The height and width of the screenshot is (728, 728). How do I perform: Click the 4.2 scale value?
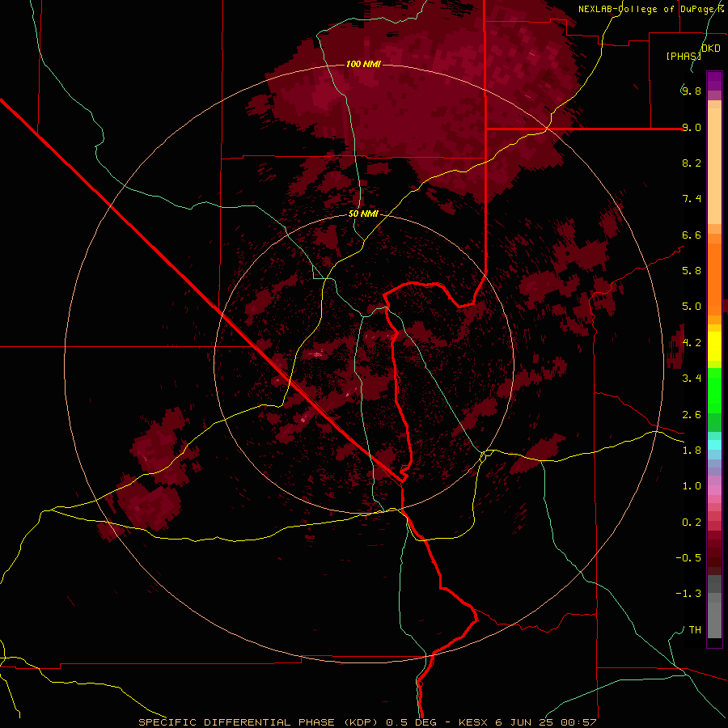pos(692,343)
